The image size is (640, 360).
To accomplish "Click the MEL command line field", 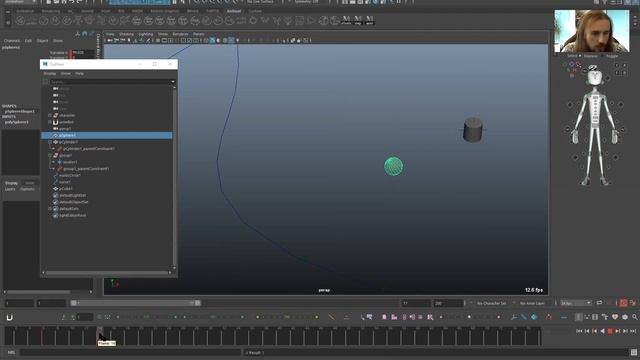I will [131, 352].
